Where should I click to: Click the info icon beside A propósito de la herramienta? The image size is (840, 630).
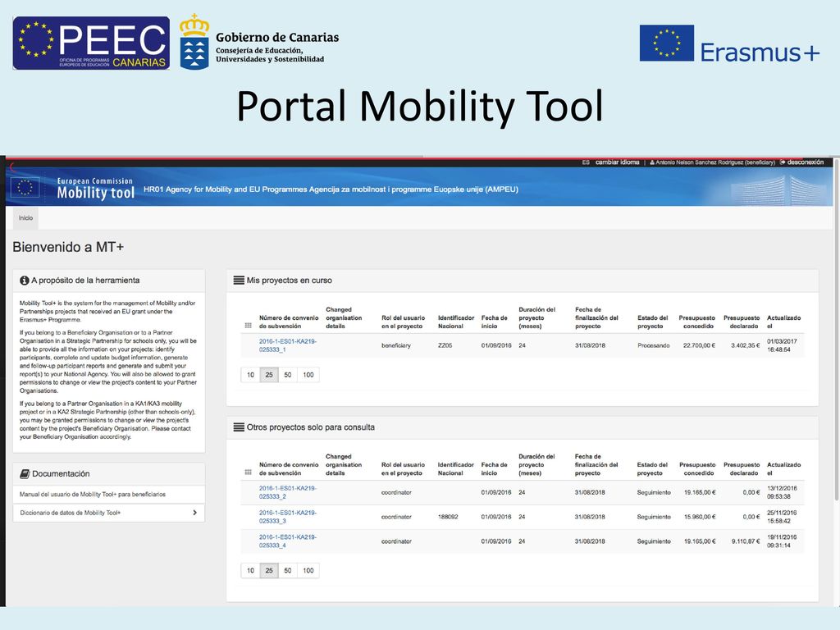24,281
